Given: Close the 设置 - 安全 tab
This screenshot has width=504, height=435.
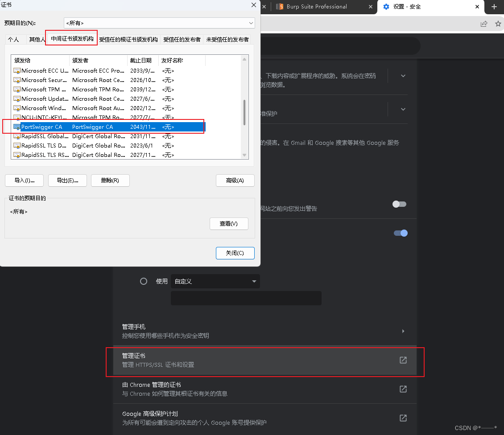Looking at the screenshot, I should pos(477,6).
